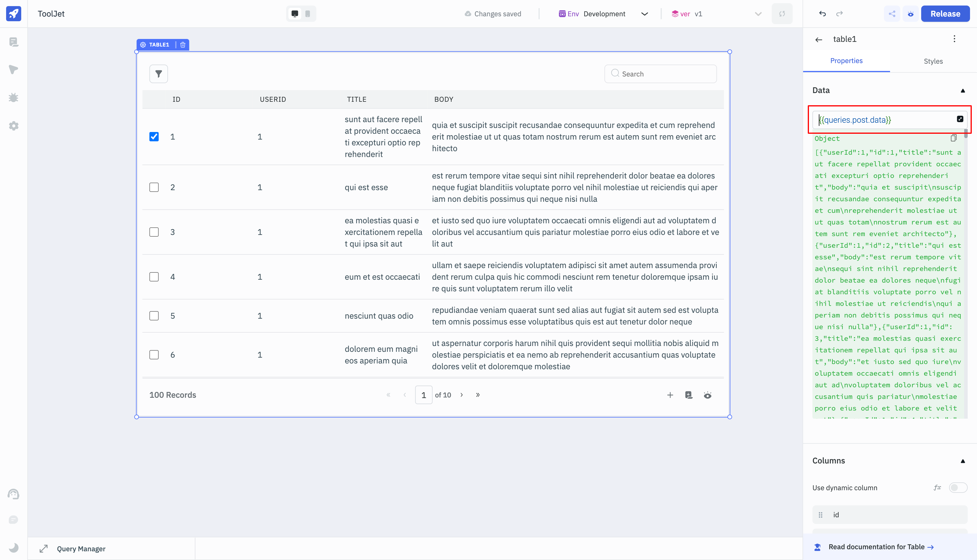The height and width of the screenshot is (560, 977).
Task: Click the share icon in top toolbar
Action: pyautogui.click(x=891, y=13)
